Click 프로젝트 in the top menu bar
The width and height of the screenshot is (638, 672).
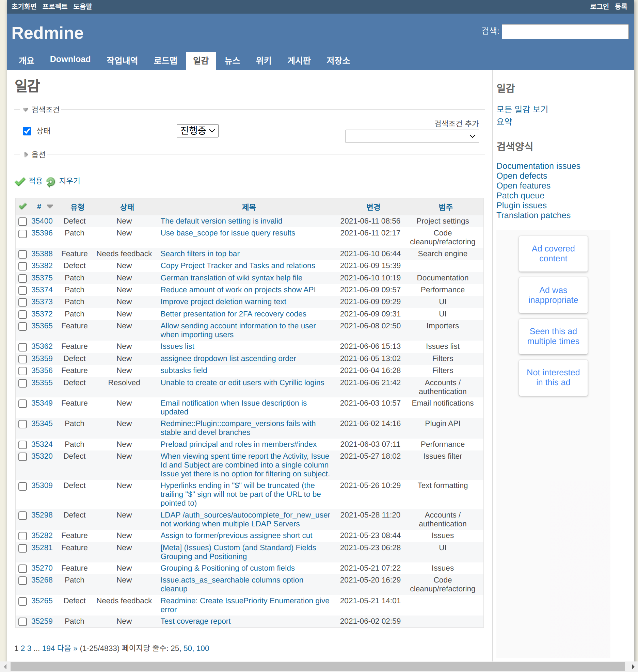pyautogui.click(x=55, y=6)
